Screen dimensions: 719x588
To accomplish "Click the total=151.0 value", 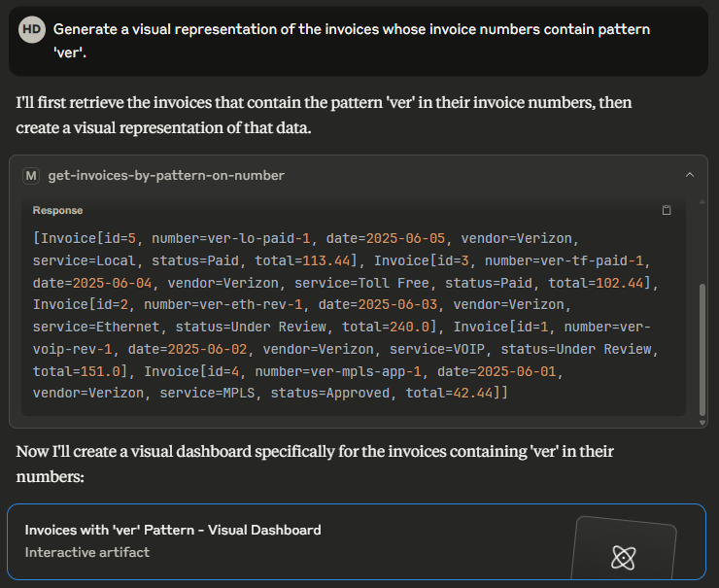I will (x=76, y=371).
